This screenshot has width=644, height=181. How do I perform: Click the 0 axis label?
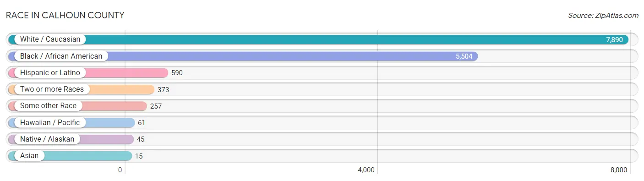click(120, 170)
